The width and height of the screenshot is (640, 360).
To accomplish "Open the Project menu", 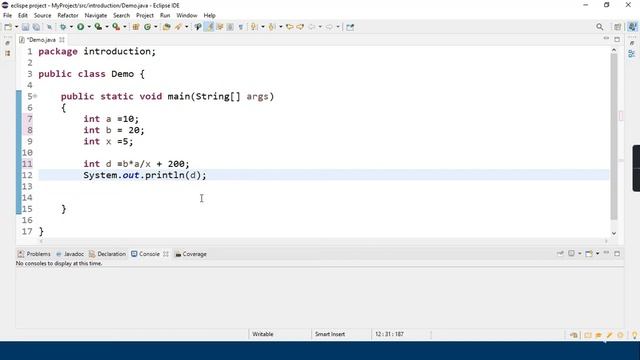I will click(x=145, y=16).
